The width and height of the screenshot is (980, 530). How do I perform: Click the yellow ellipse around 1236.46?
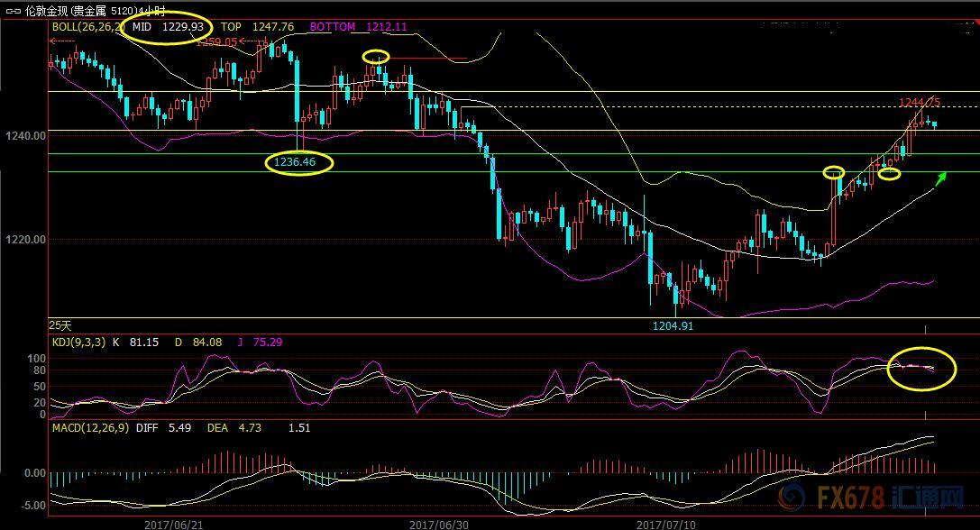pos(298,163)
